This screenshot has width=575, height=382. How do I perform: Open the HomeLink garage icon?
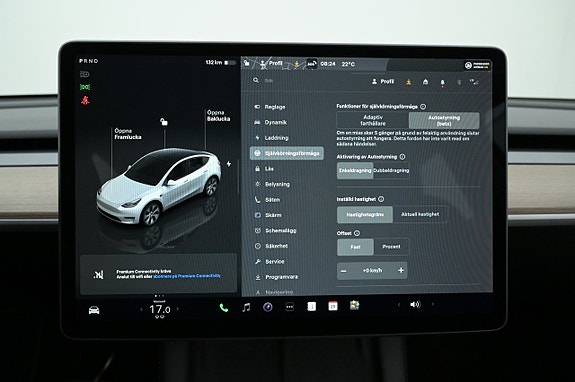(425, 82)
